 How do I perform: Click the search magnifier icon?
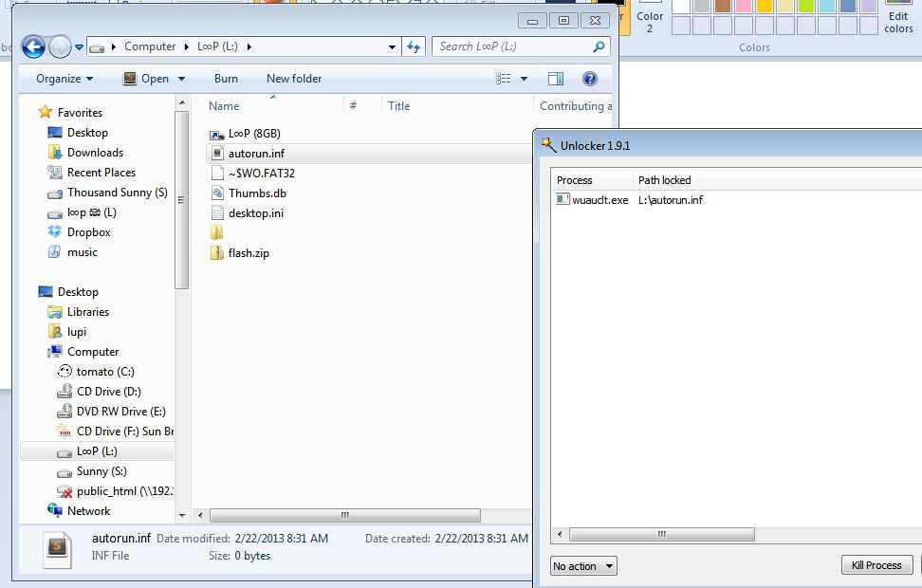tap(599, 46)
